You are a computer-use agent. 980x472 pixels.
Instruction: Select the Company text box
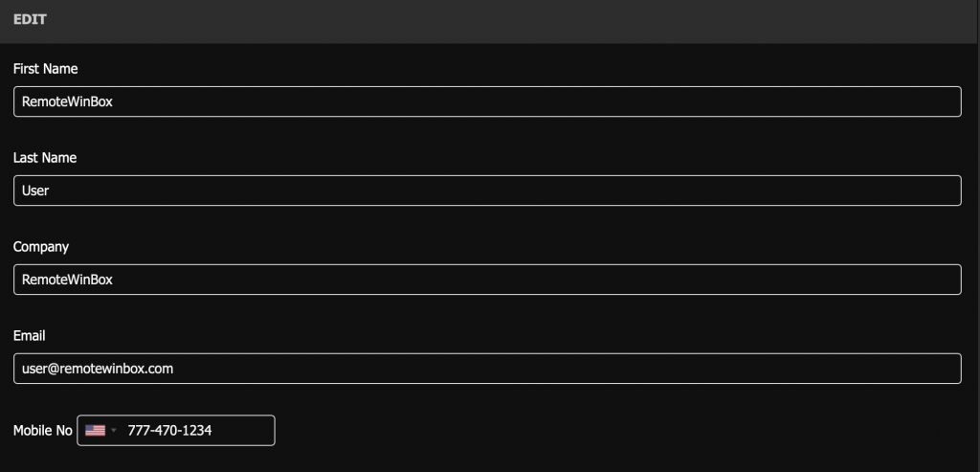click(x=487, y=280)
